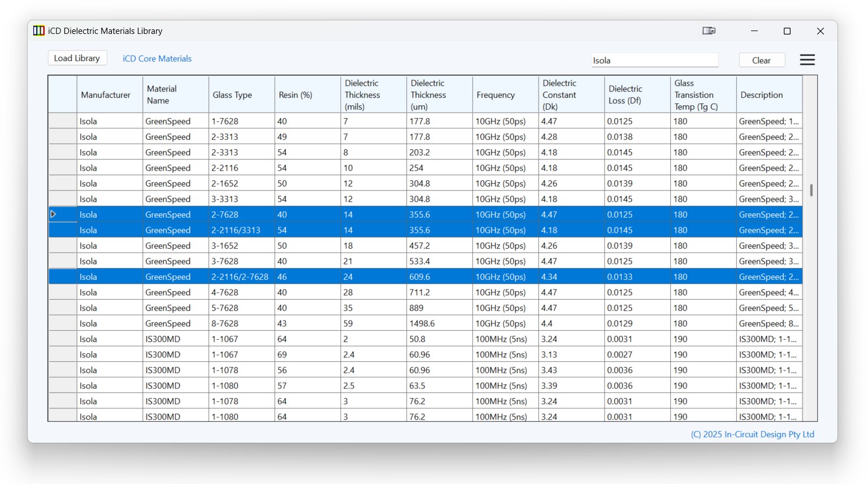
Task: Click glass type cell 3-7628
Action: 242,261
